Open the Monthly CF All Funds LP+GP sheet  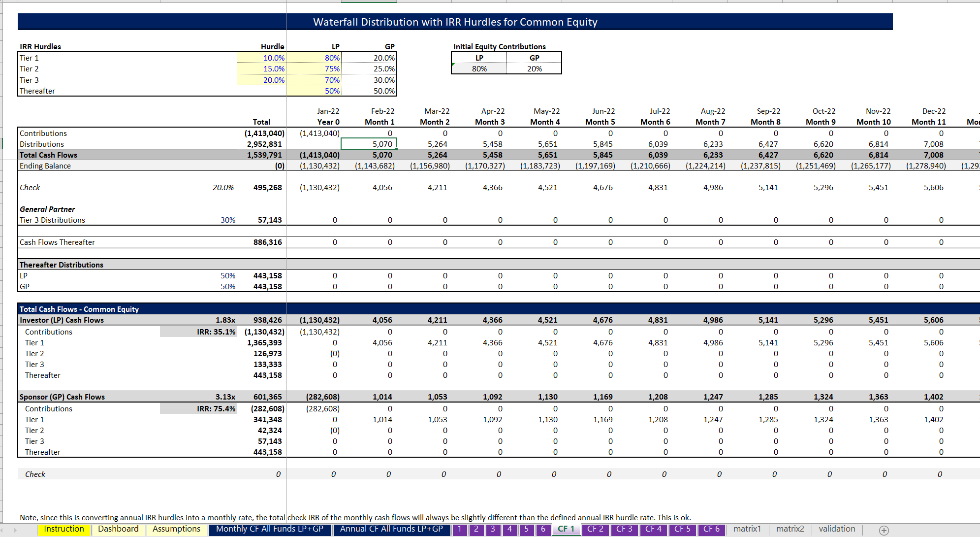[x=270, y=529]
